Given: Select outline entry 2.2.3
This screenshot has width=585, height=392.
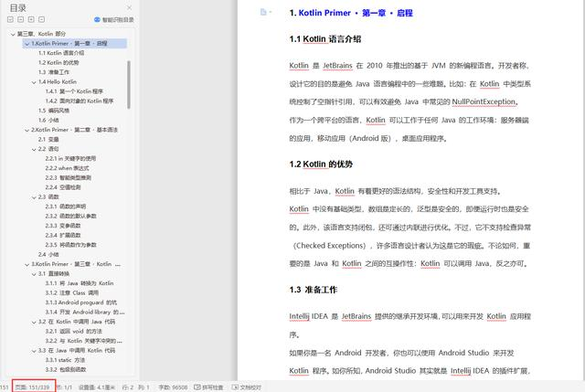Looking at the screenshot, I should point(69,178).
